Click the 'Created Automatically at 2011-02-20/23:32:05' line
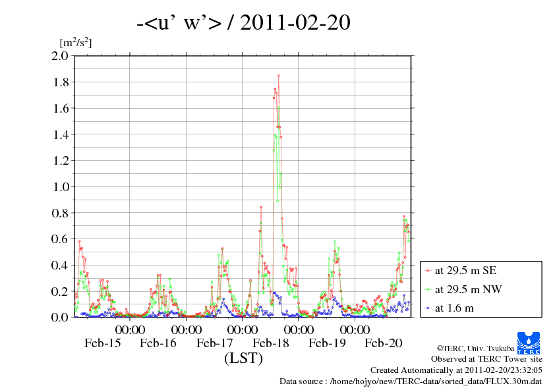The image size is (555, 392). click(456, 370)
